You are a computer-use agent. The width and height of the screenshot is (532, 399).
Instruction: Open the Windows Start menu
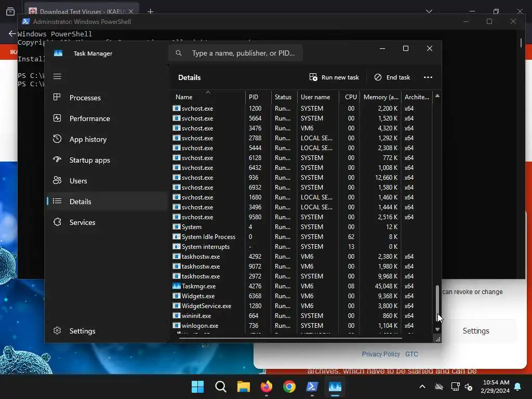point(197,387)
